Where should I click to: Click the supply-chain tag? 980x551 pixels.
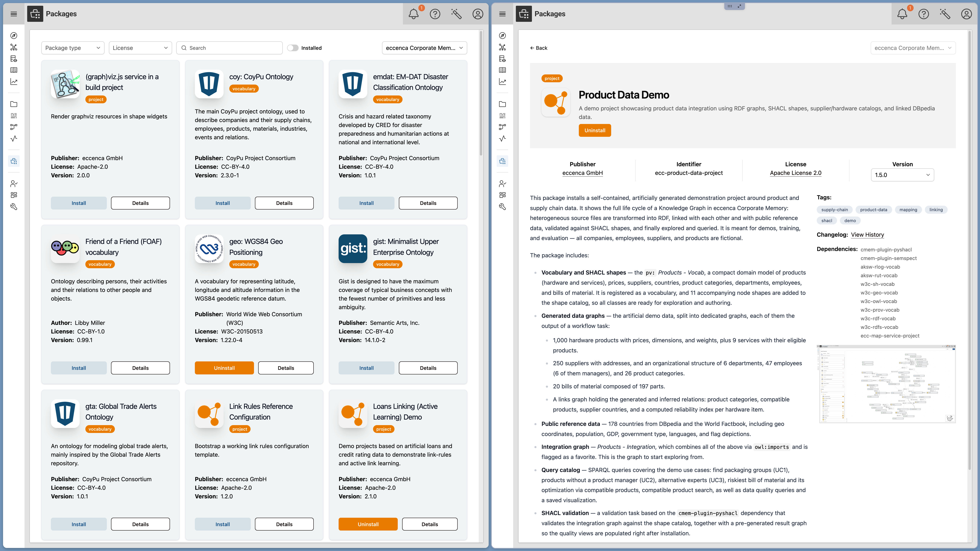point(834,209)
